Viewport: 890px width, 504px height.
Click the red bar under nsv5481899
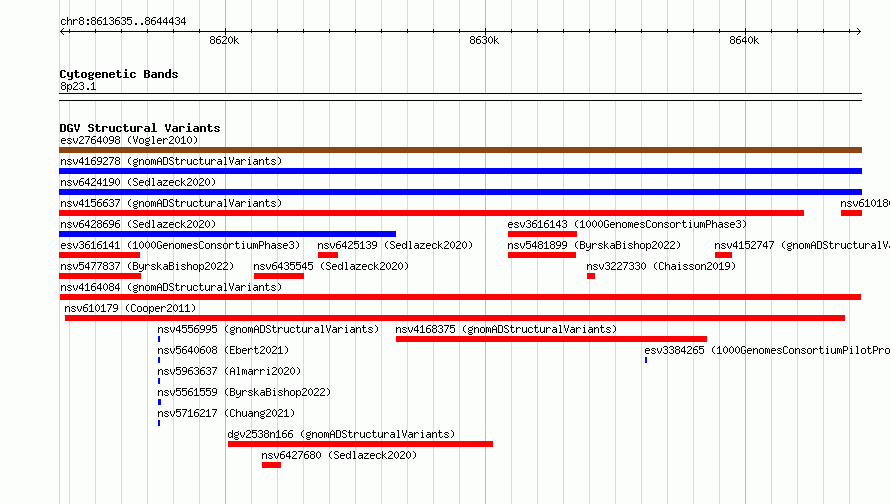point(541,255)
